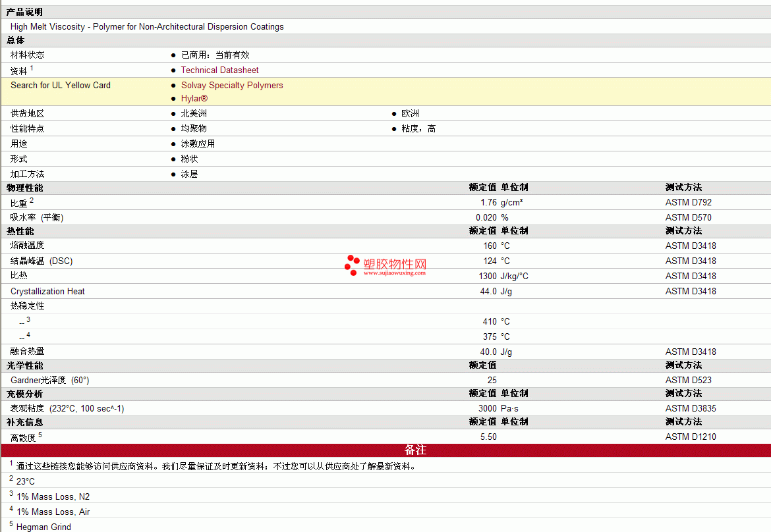Click the specific heat value "1300"
The width and height of the screenshot is (771, 532).
[x=488, y=277]
